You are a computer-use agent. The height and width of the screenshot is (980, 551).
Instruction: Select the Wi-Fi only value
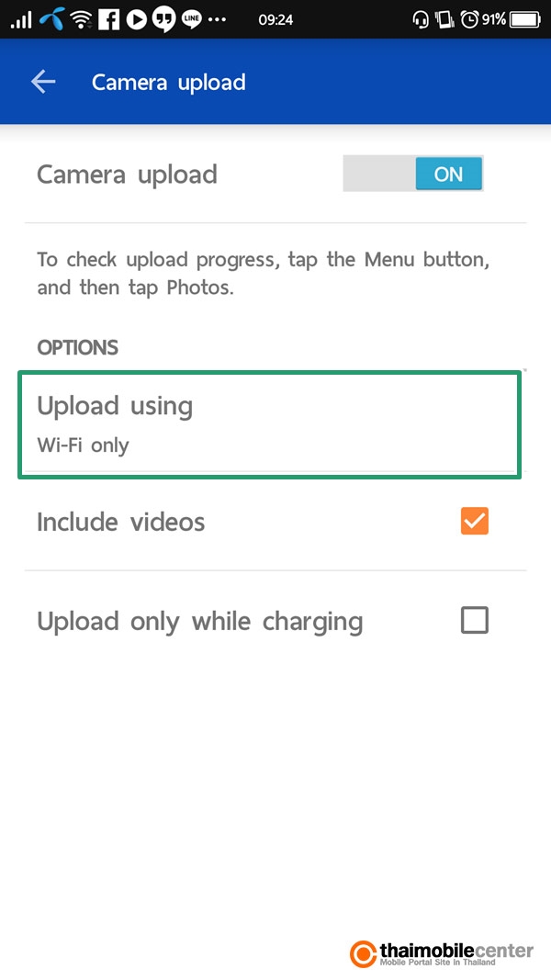click(83, 445)
